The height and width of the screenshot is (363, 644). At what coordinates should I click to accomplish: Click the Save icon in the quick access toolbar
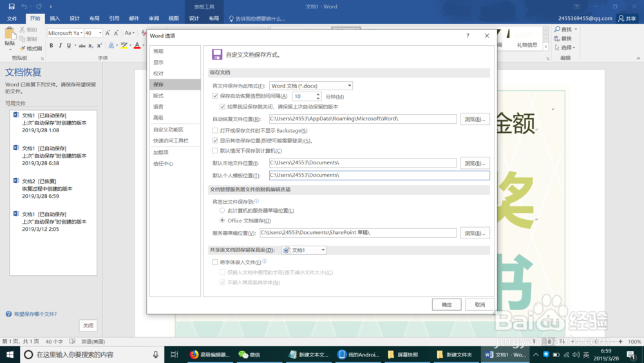(x=12, y=6)
